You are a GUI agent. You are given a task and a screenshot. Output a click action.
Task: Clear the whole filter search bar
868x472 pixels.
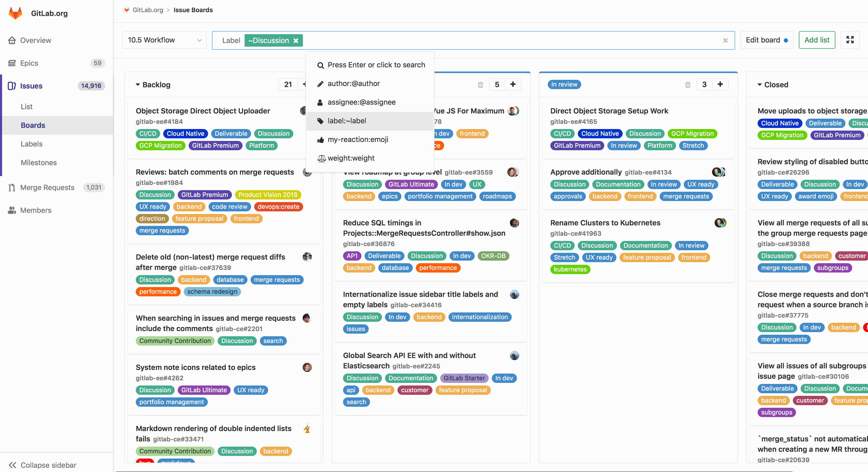[x=725, y=40]
